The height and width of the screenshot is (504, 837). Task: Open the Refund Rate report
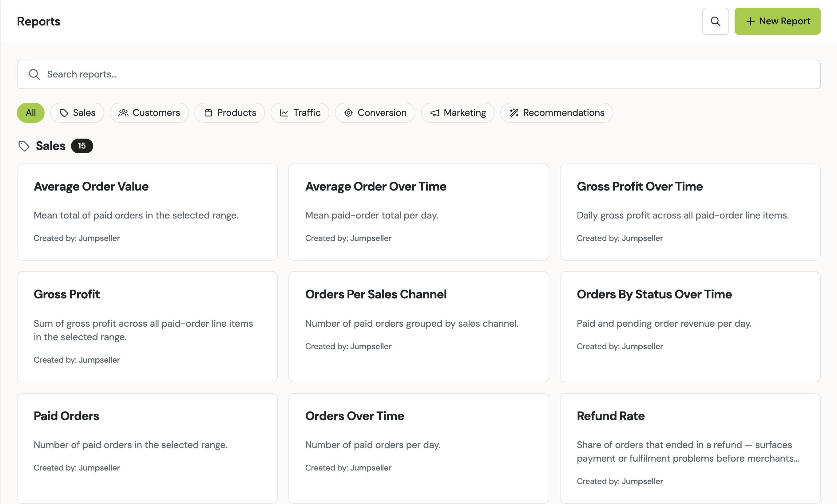(x=690, y=448)
